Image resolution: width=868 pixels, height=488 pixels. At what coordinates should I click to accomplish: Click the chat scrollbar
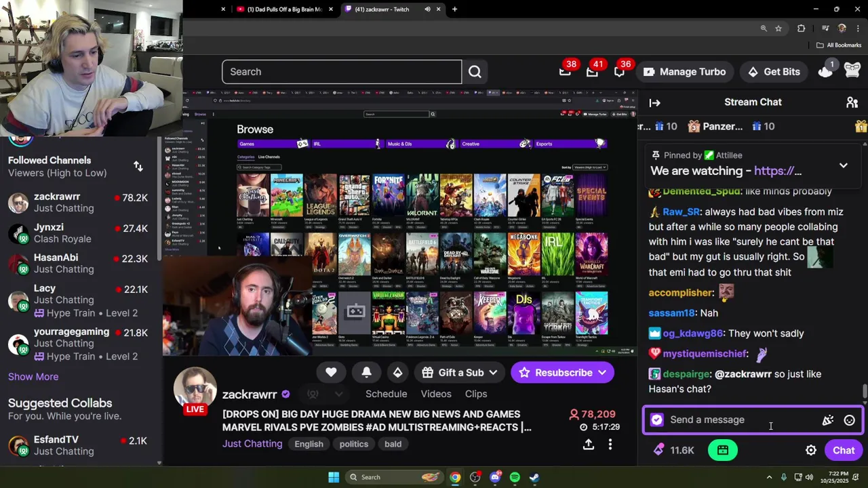864,392
